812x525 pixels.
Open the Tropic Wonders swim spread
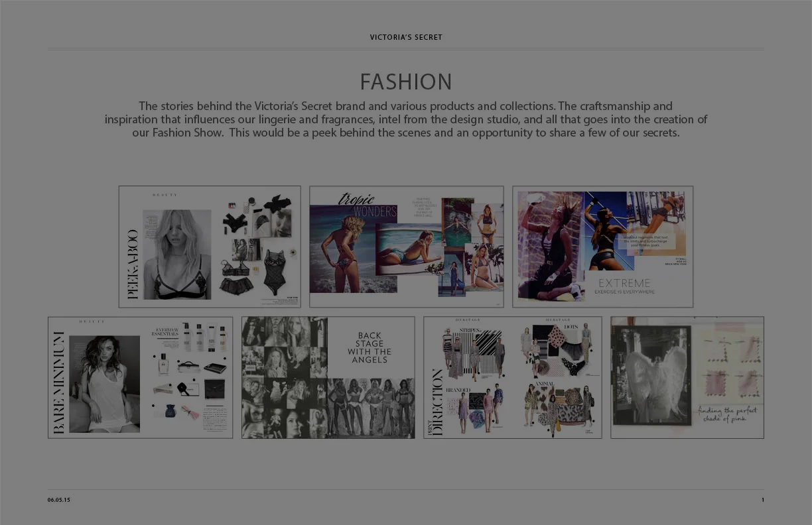(x=406, y=246)
